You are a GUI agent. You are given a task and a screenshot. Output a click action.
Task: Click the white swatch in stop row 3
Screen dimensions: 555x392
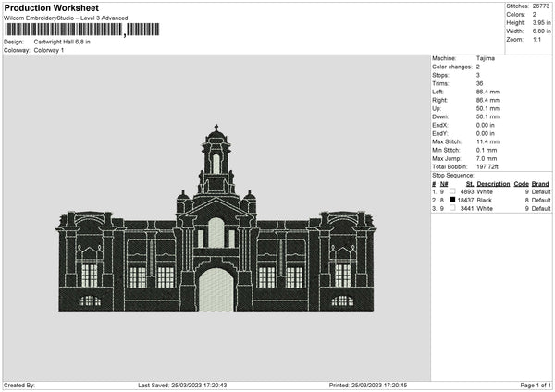point(453,208)
